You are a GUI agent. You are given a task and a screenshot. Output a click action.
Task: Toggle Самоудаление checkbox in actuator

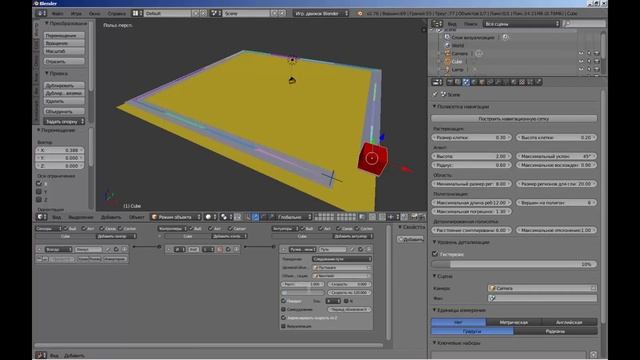click(x=284, y=309)
